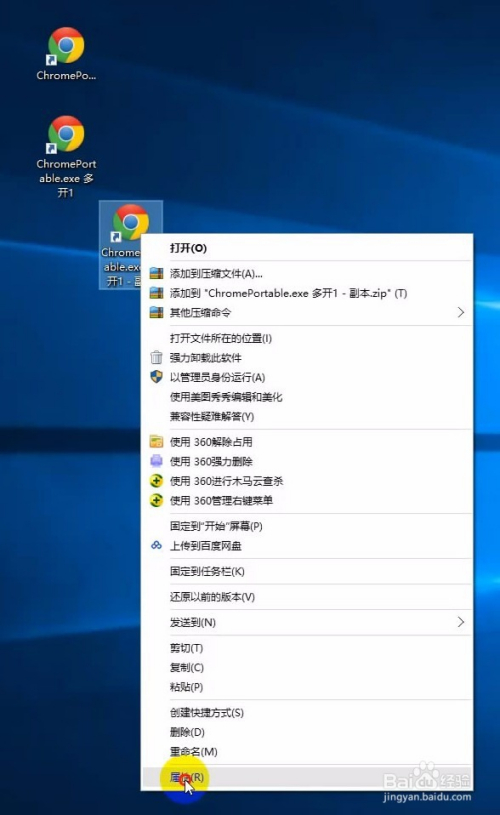Click the 360解除占用 folder icon
This screenshot has height=815, width=500.
point(156,442)
